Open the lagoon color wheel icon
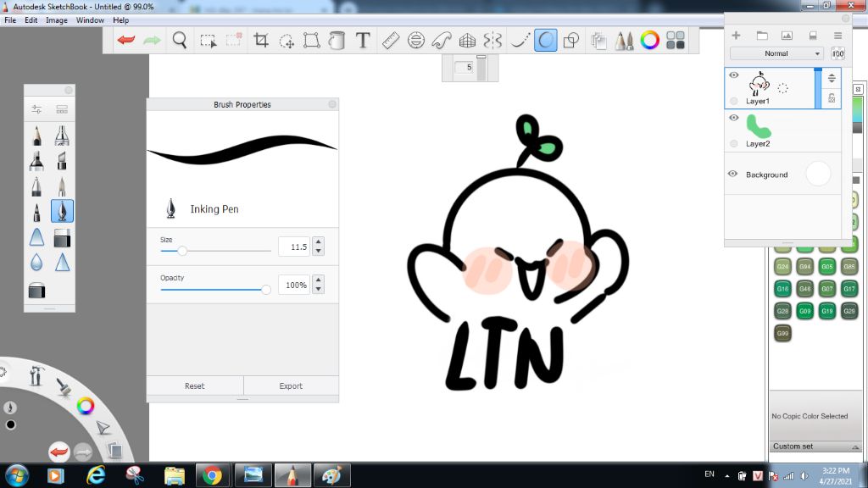868x488 pixels. tap(86, 406)
